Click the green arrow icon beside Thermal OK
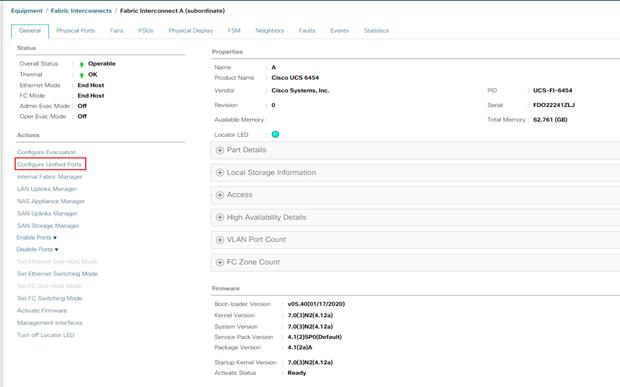The image size is (620, 387). coord(82,75)
